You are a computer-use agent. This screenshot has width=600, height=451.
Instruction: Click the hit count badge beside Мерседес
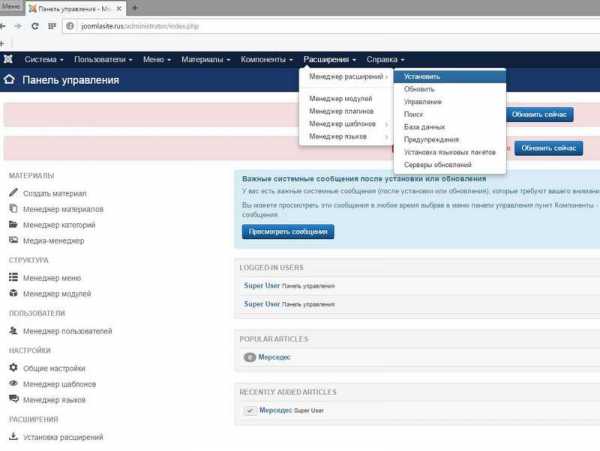pos(250,357)
